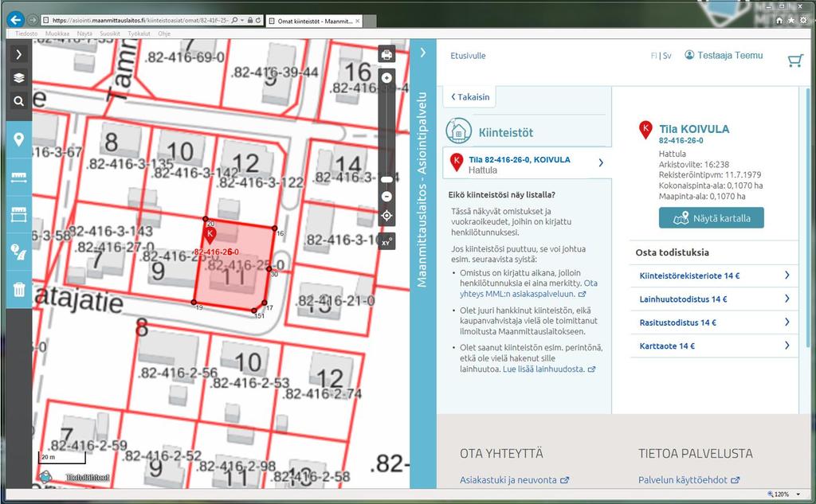Switch language to FI
This screenshot has height=504, width=816.
coord(653,56)
